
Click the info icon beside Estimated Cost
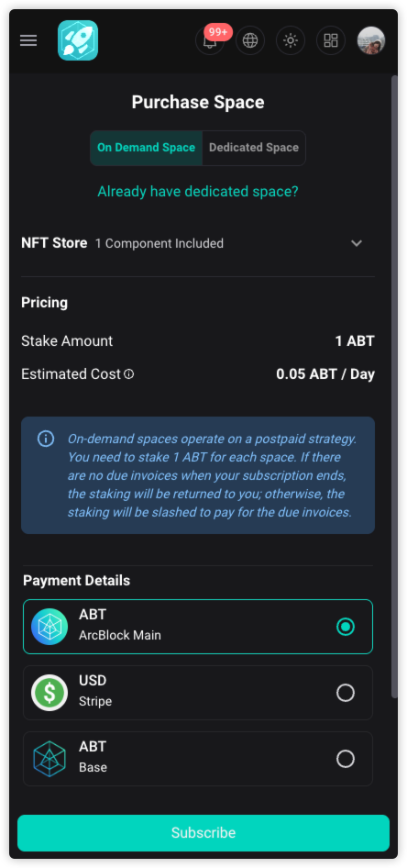point(129,374)
